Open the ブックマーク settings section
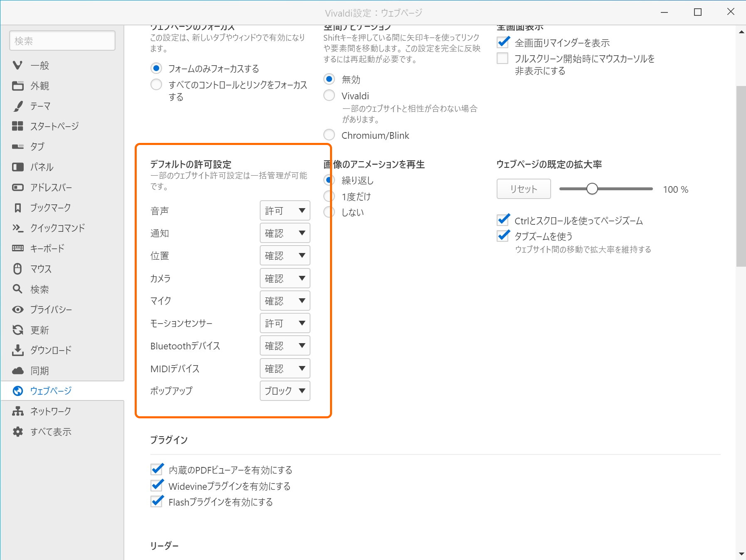The width and height of the screenshot is (746, 560). 50,207
